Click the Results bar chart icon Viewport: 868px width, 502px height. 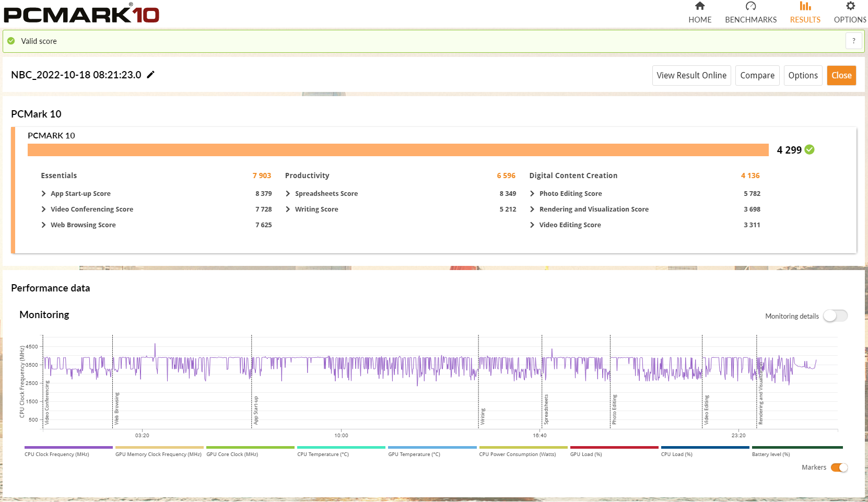click(x=805, y=6)
